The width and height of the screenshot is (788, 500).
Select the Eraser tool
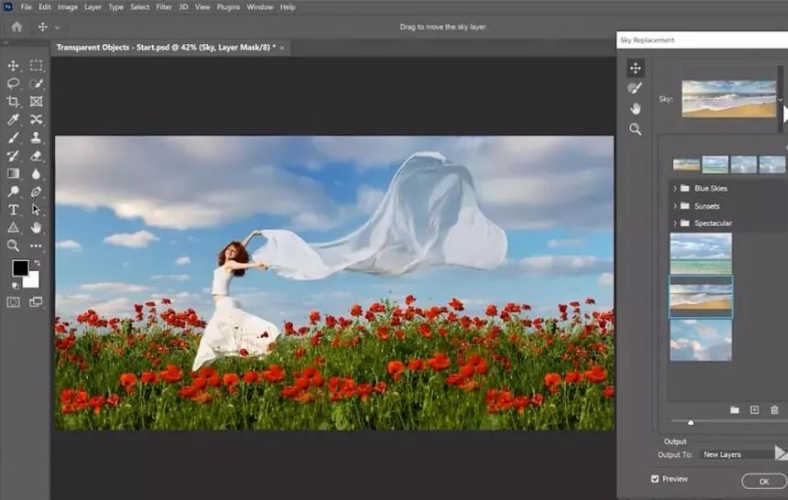36,156
